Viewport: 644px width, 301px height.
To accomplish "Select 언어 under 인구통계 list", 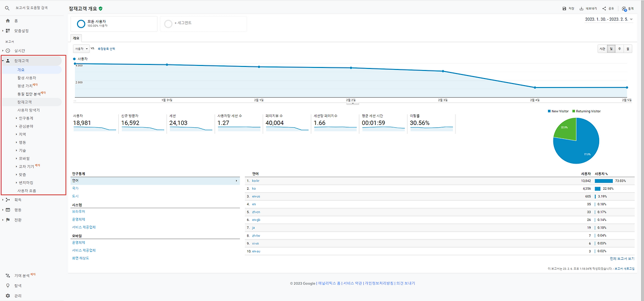I will pyautogui.click(x=155, y=181).
